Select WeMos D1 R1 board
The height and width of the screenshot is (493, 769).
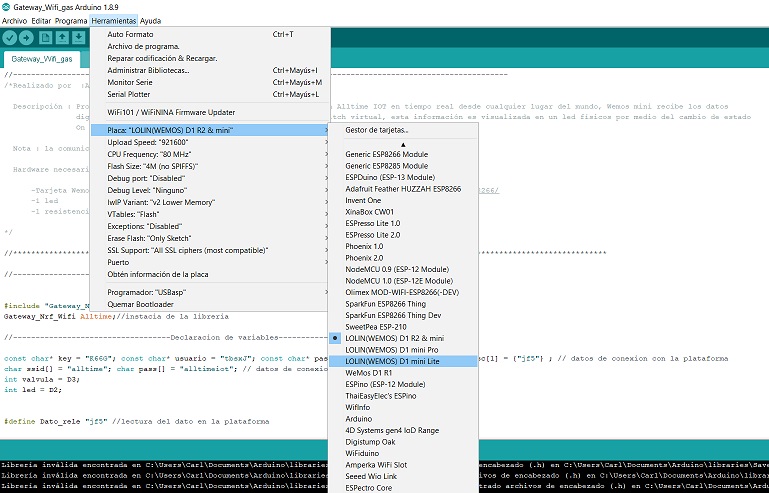click(403, 373)
